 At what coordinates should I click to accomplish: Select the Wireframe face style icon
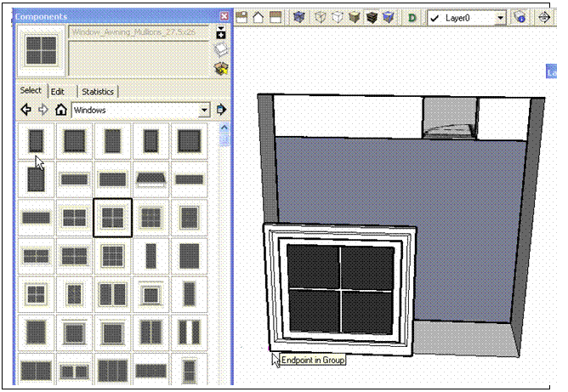point(321,17)
